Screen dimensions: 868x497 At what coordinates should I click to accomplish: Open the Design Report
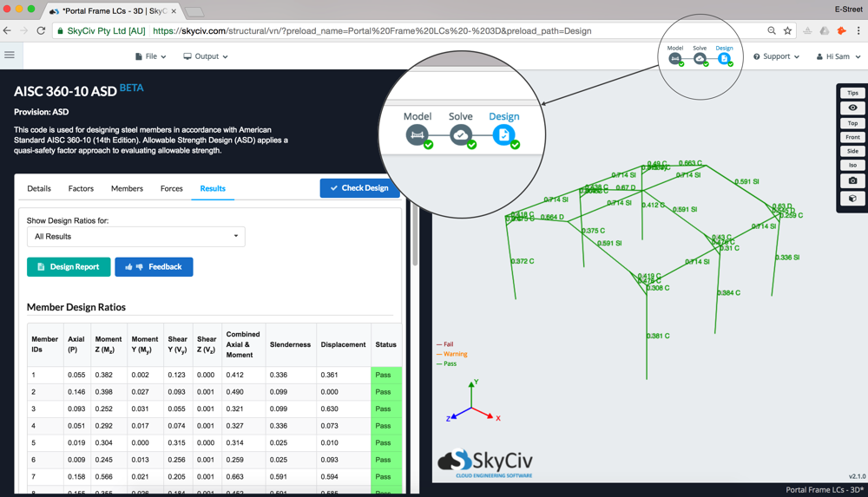tap(69, 267)
